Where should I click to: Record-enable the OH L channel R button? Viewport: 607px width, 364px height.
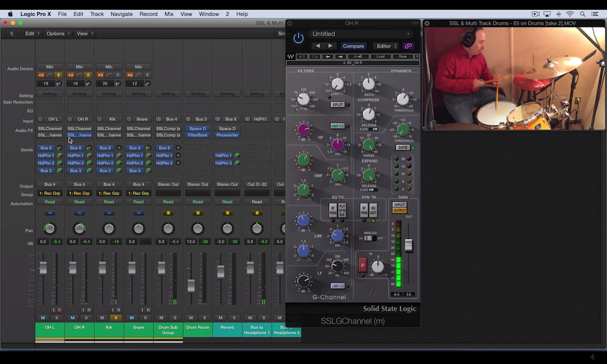pyautogui.click(x=59, y=310)
